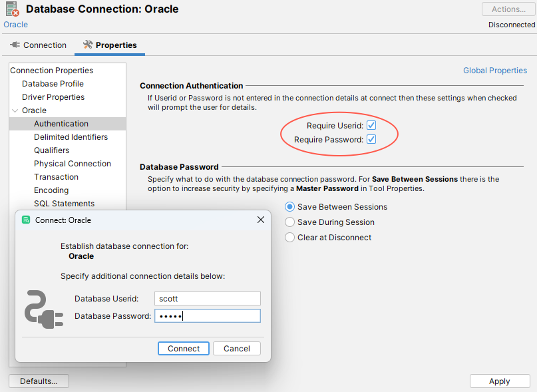Image resolution: width=537 pixels, height=392 pixels.
Task: Uncheck the Require Password checkbox
Action: click(371, 140)
